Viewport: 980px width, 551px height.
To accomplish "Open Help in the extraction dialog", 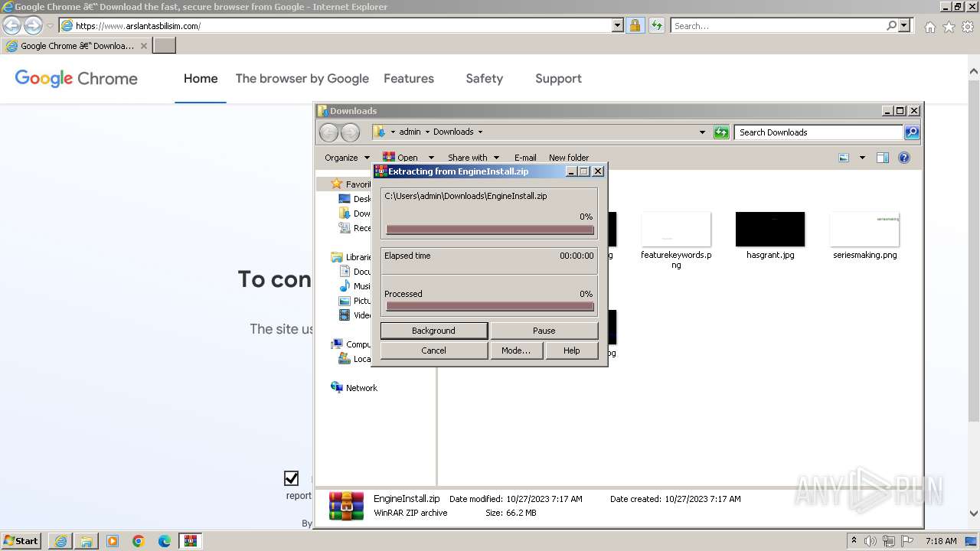I will coord(572,350).
